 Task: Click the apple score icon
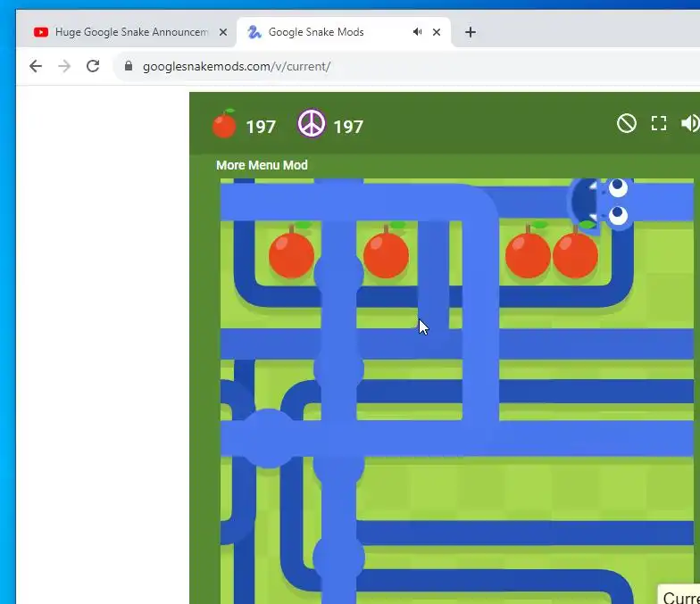point(224,124)
